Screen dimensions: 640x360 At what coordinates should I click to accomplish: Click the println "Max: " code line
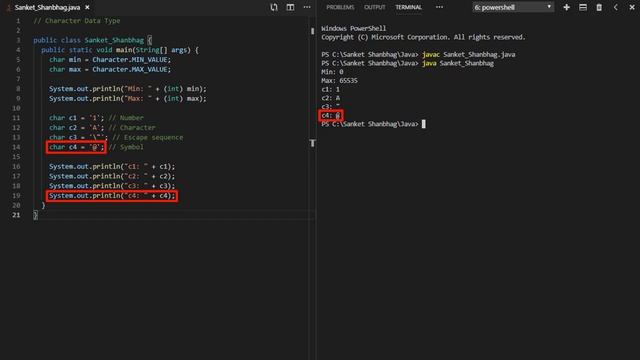(128, 98)
